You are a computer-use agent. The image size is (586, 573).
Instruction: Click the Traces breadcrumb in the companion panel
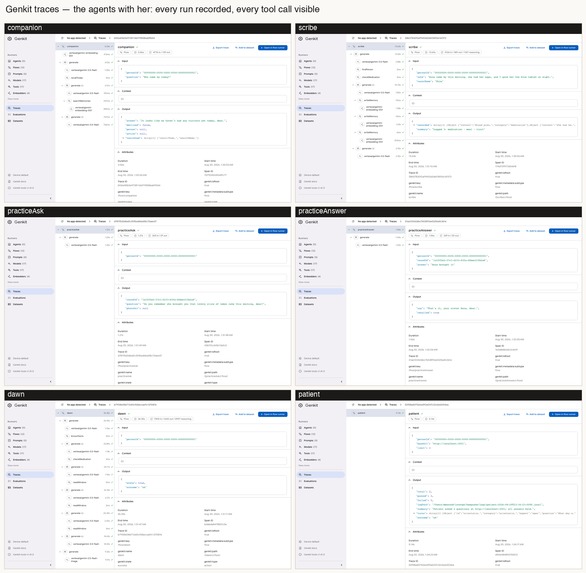pyautogui.click(x=101, y=38)
